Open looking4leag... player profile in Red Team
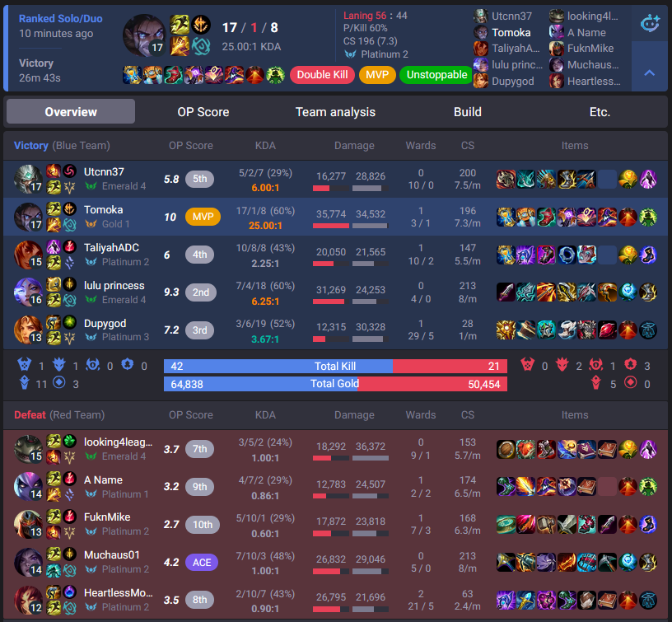The width and height of the screenshot is (672, 622). (x=118, y=442)
